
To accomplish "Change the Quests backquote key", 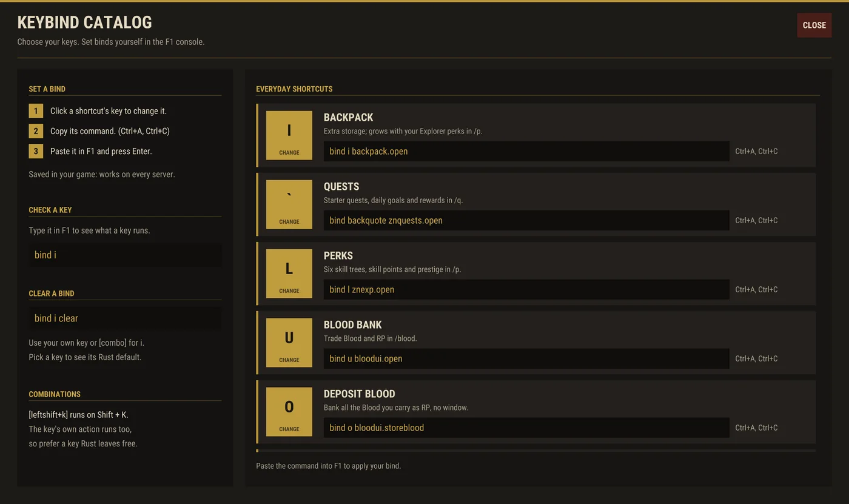I will point(289,204).
